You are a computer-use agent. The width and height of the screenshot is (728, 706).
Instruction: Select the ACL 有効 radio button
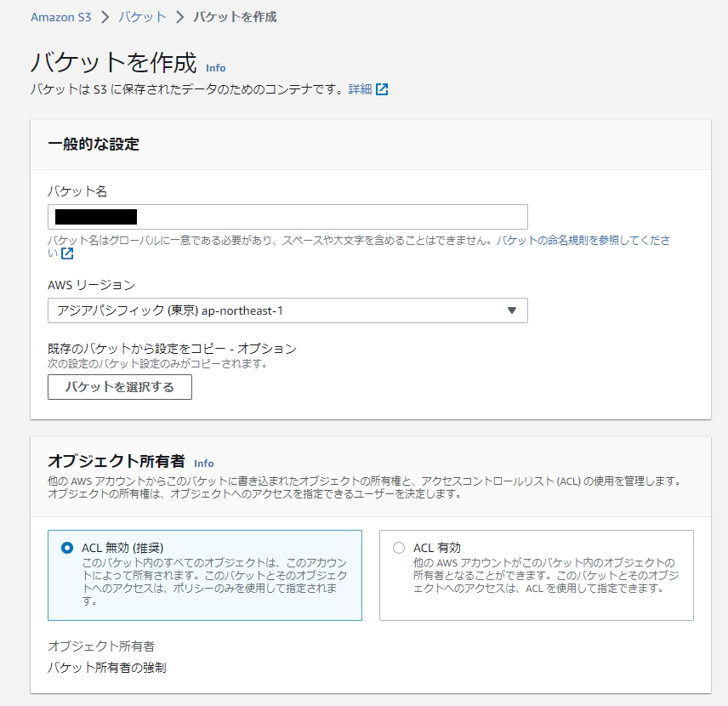pos(399,548)
